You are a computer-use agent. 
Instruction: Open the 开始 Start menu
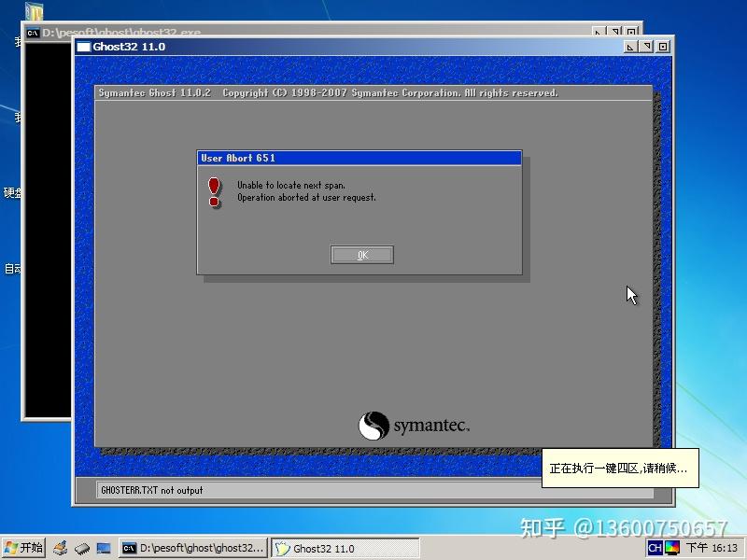coord(23,548)
